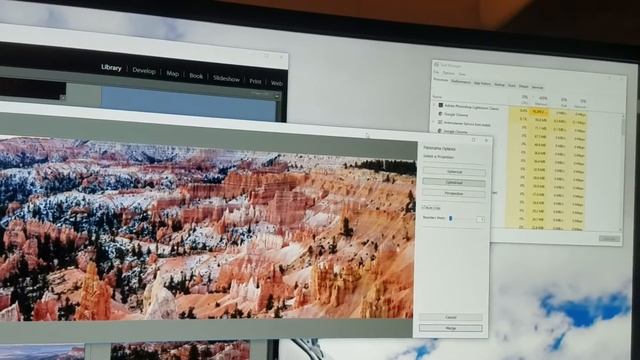Open the View menu in Task Manager
Screen dimensions: 640x360
pos(462,74)
